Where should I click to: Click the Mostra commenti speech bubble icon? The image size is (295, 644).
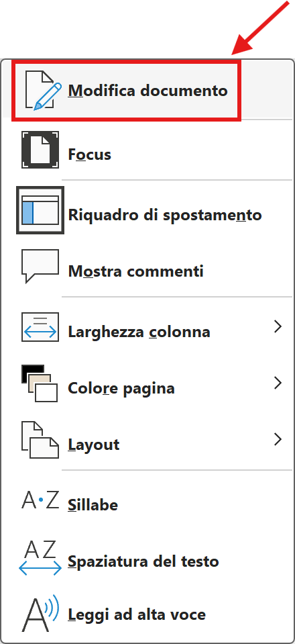click(40, 266)
